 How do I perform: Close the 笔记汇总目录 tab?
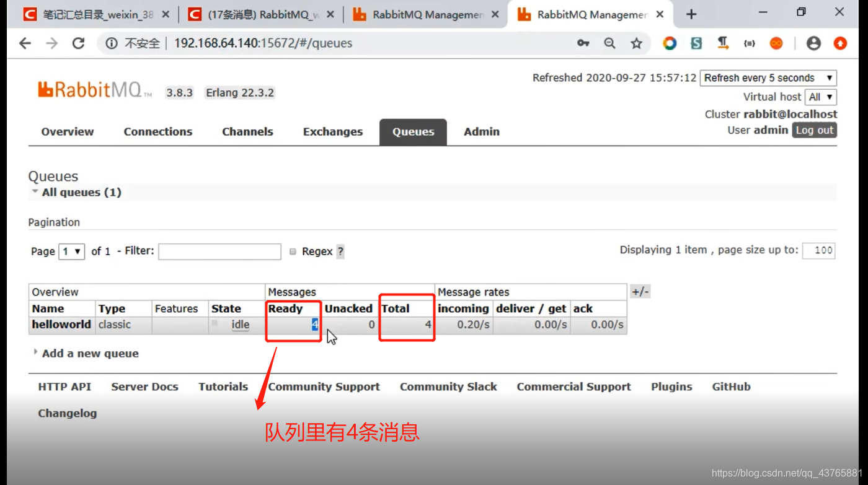click(x=166, y=14)
